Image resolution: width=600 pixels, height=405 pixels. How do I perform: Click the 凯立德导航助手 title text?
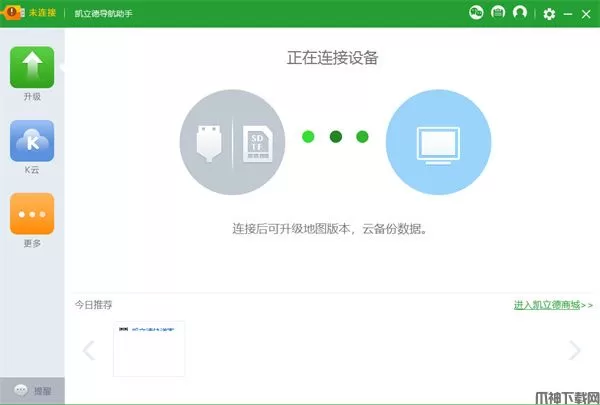coord(103,13)
